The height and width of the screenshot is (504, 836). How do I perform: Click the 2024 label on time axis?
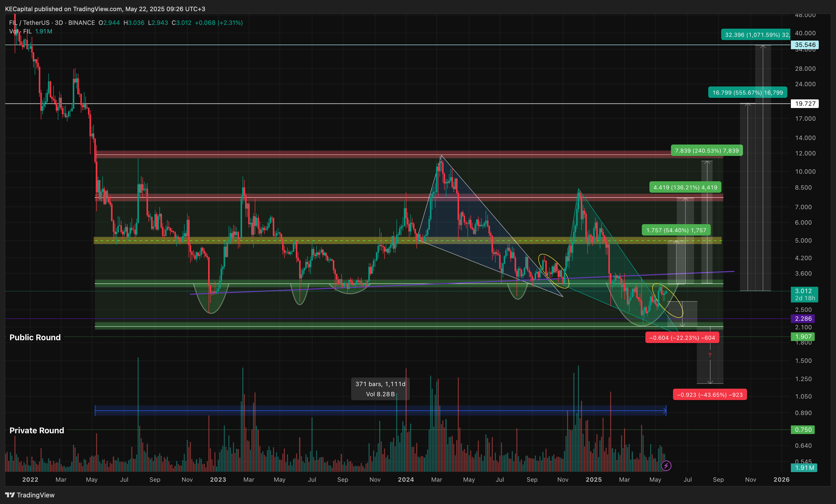(406, 480)
